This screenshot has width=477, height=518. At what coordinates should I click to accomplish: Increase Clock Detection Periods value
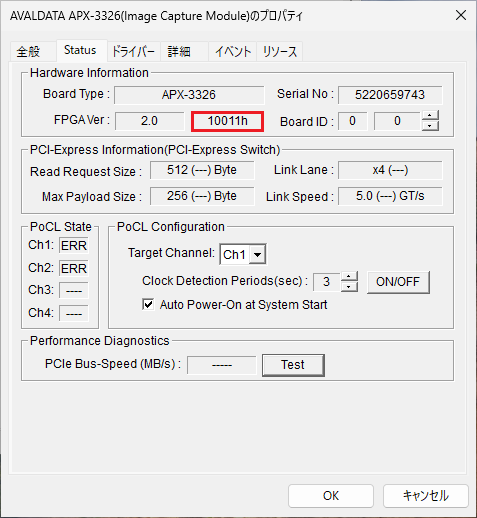[349, 276]
